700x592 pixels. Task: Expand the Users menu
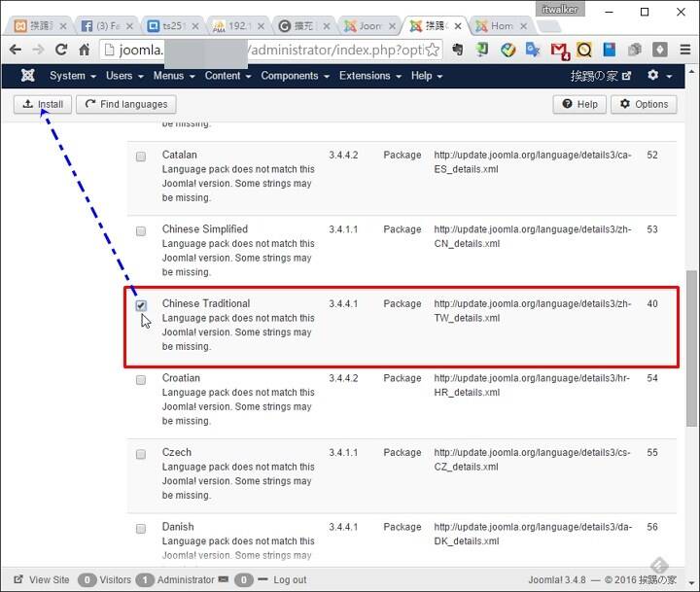(x=124, y=76)
